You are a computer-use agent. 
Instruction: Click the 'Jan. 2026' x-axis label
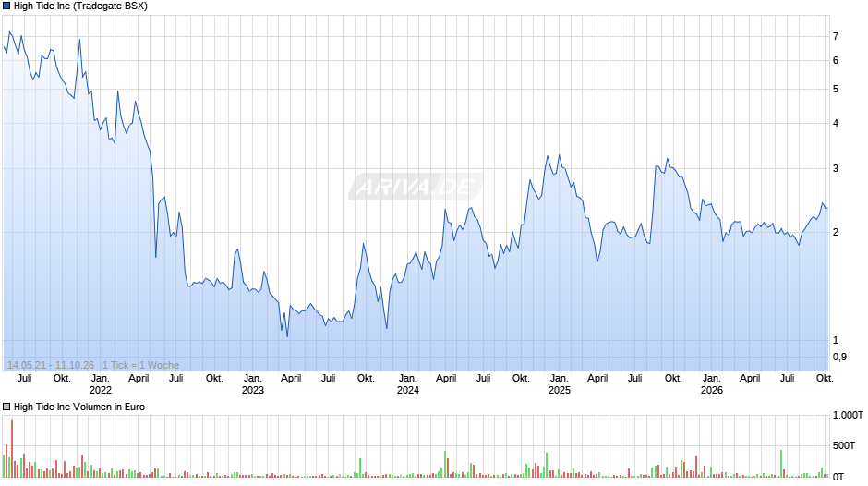point(712,384)
